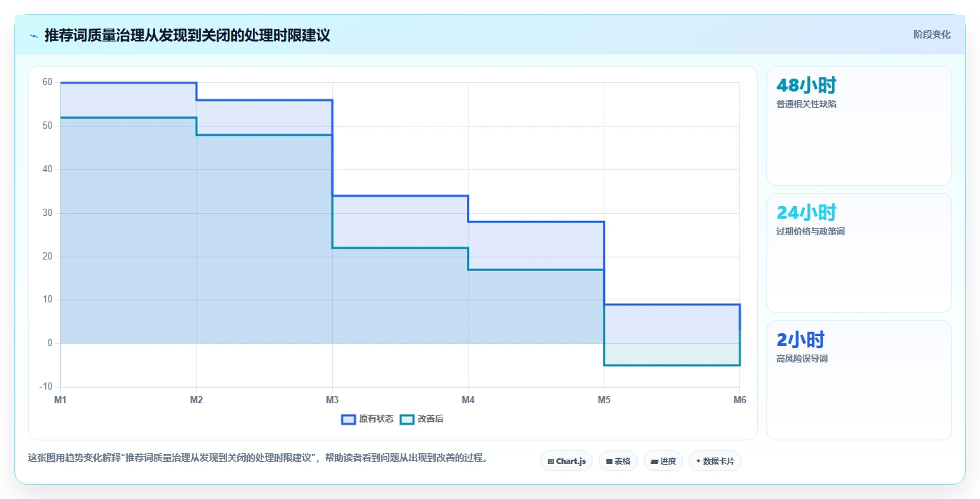Click the M3 x-axis label
The width and height of the screenshot is (980, 499).
coord(332,400)
